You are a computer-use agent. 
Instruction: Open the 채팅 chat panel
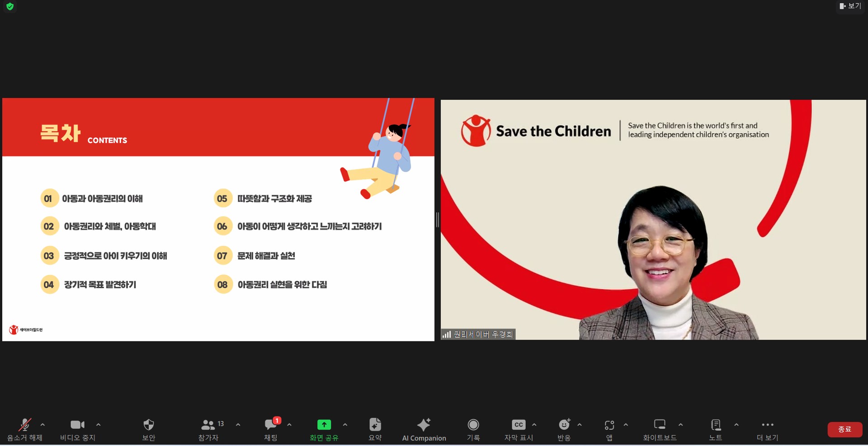coord(271,430)
